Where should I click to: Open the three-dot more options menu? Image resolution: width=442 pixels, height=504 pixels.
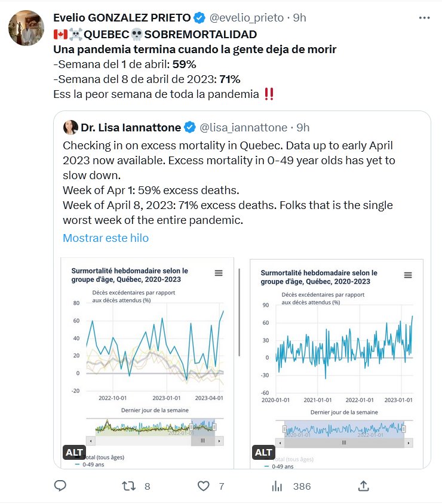click(424, 18)
